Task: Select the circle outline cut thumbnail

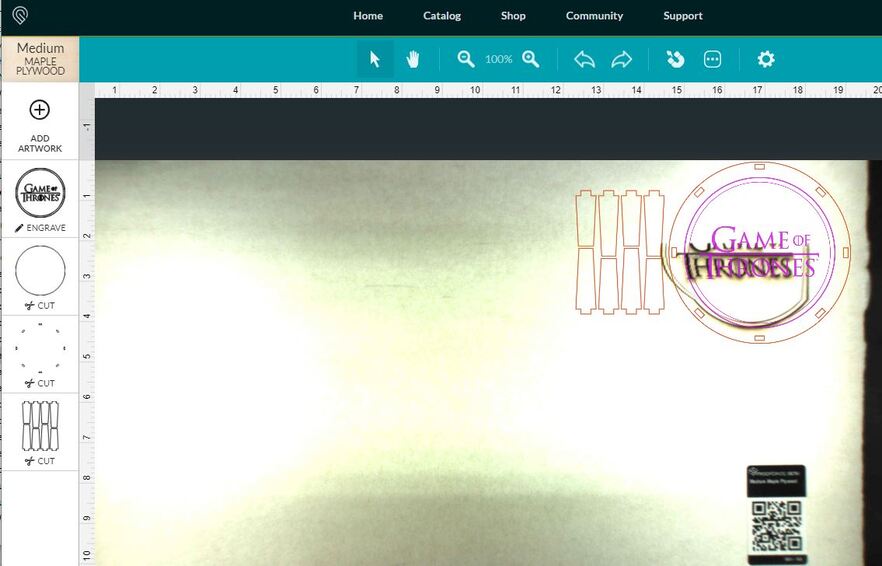Action: coord(40,271)
